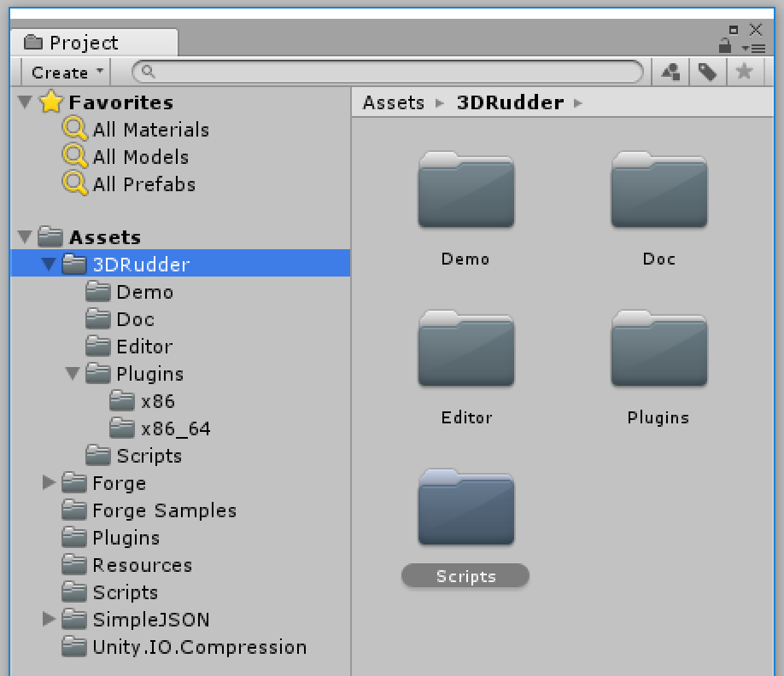Collapse the Plugins tree folder under 3DRudder
This screenshot has width=784, height=676.
pyautogui.click(x=73, y=374)
